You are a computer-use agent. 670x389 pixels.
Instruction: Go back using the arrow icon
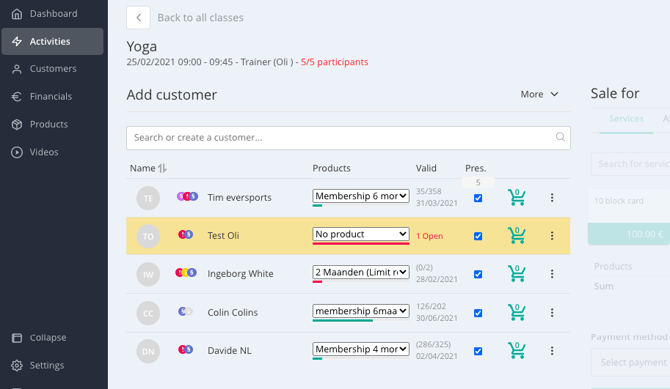[138, 18]
